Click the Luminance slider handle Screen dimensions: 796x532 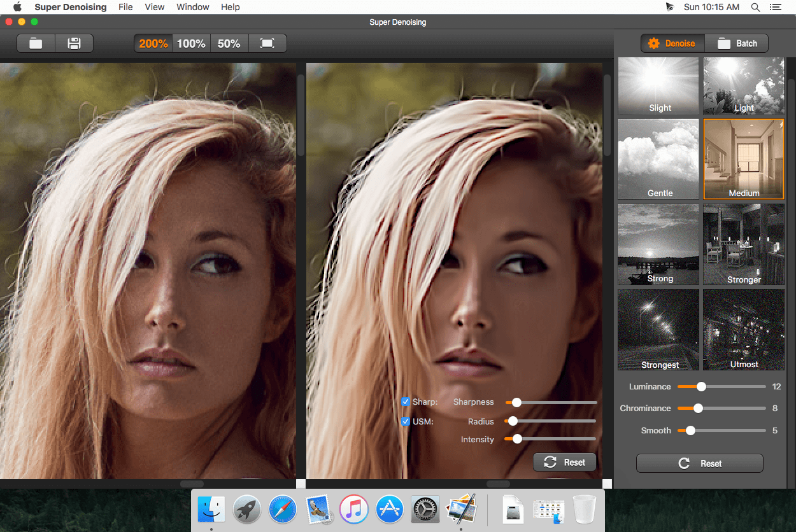pyautogui.click(x=701, y=386)
